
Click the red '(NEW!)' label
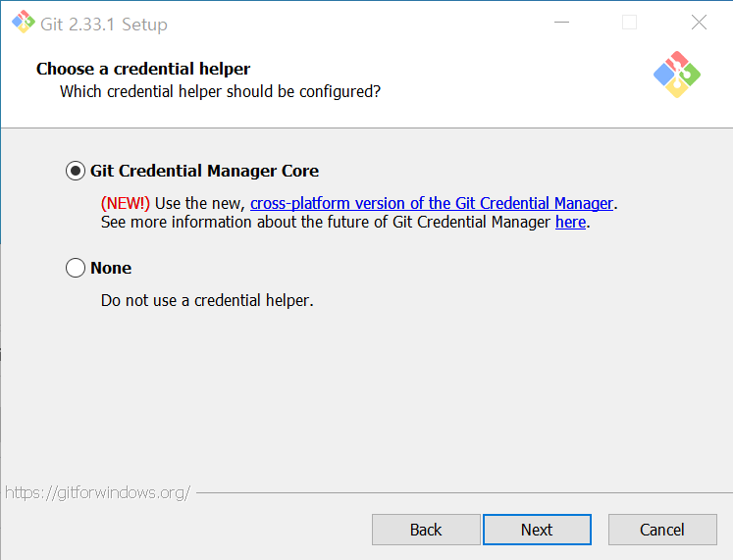point(126,203)
